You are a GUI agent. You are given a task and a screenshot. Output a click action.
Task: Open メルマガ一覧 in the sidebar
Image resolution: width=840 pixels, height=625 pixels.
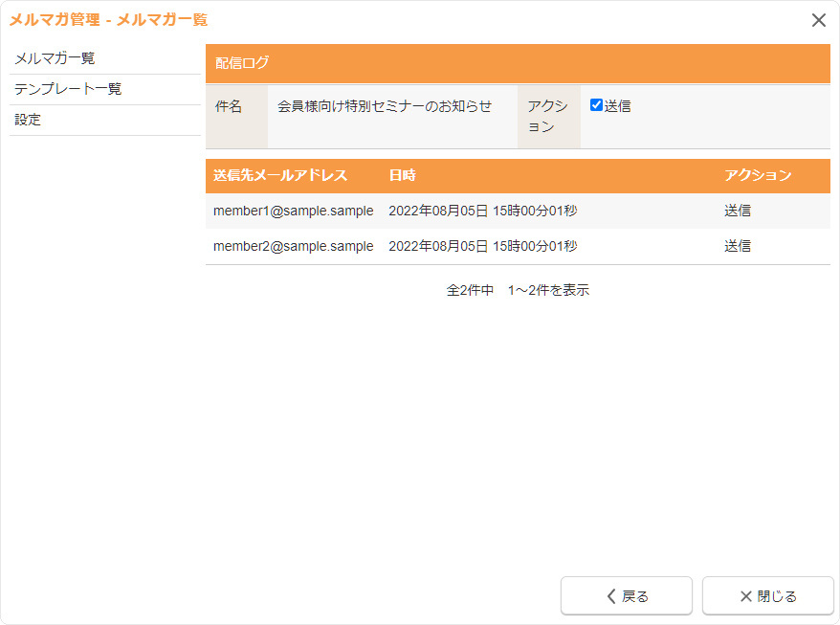[55, 58]
